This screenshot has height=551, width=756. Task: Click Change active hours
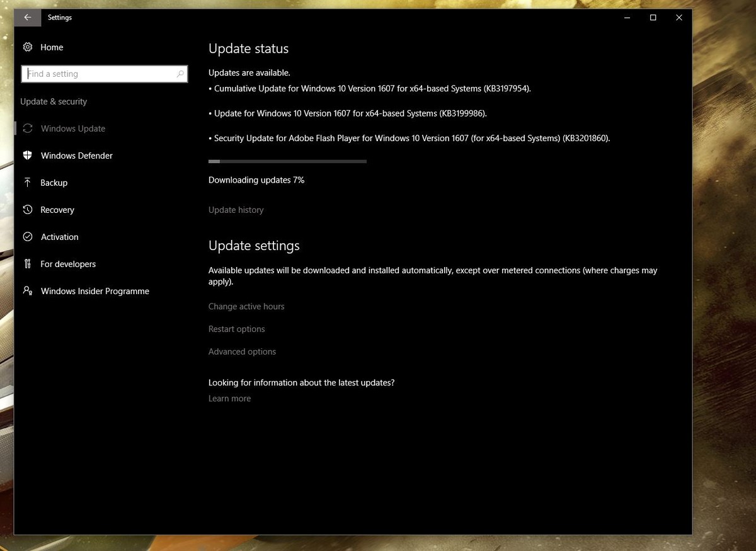(x=246, y=306)
